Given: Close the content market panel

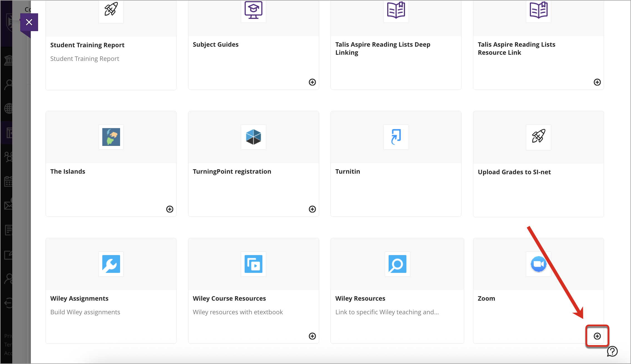Looking at the screenshot, I should [x=29, y=22].
